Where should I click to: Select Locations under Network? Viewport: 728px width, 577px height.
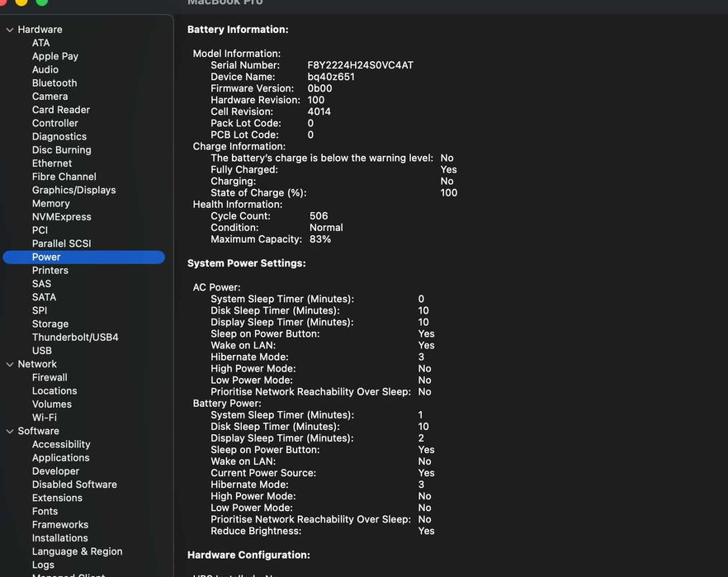click(54, 391)
